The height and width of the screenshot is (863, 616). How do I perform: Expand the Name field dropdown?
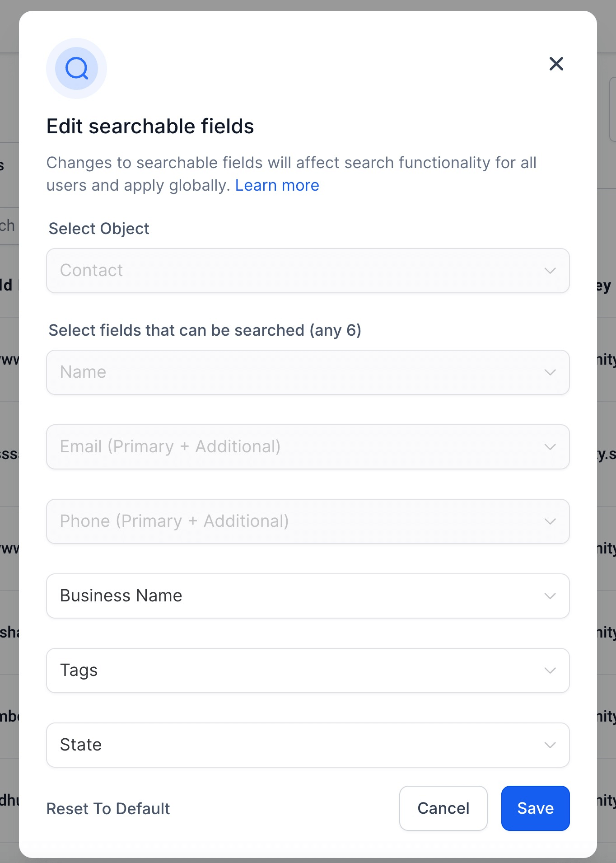(308, 372)
